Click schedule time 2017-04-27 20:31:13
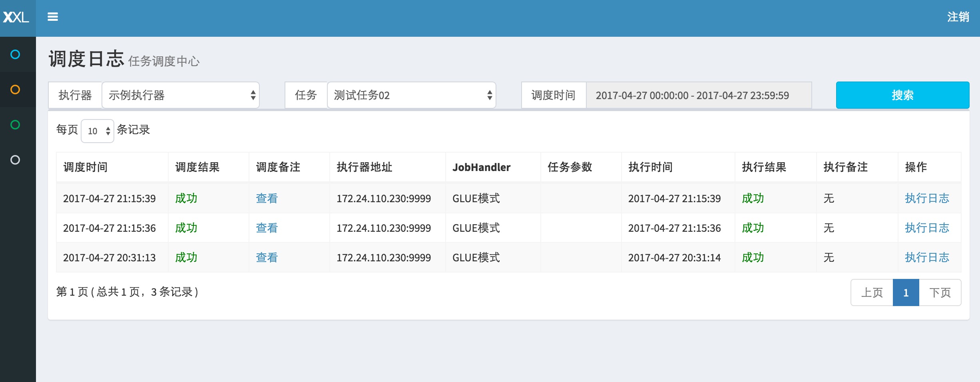The width and height of the screenshot is (980, 382). pyautogui.click(x=110, y=257)
